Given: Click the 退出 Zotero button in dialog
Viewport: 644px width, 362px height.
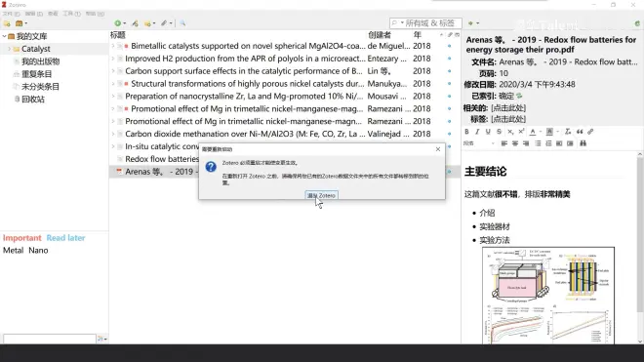Looking at the screenshot, I should click(322, 195).
